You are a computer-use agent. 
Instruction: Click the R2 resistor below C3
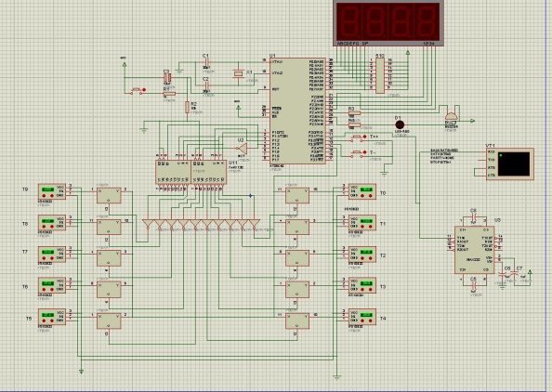point(188,107)
